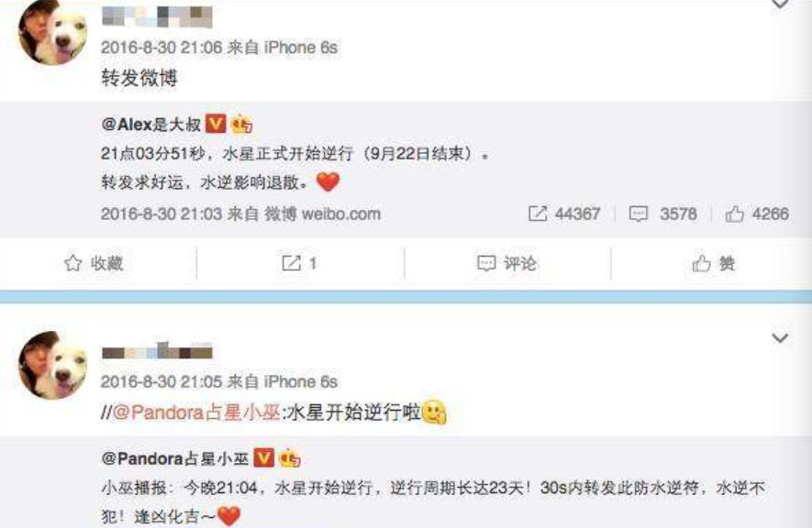
Task: Click the orange V badge beside Pandora占星小巫
Action: [x=263, y=458]
